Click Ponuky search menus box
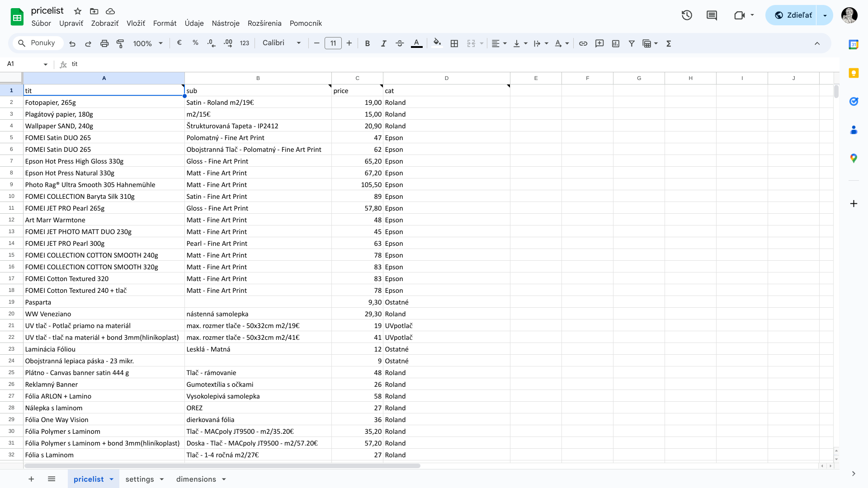Viewport: 868px width, 488px height. coord(38,43)
